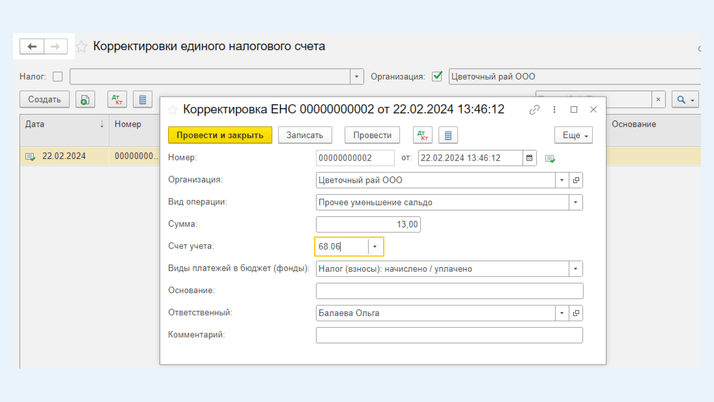Expand the Налог filter dropdown
Image resolution: width=714 pixels, height=402 pixels.
[357, 76]
